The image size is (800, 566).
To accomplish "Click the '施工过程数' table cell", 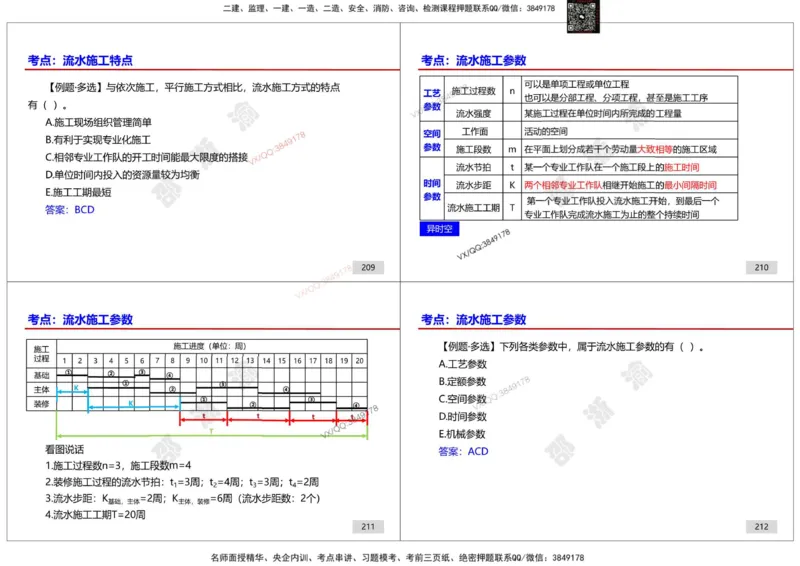I will pyautogui.click(x=473, y=91).
